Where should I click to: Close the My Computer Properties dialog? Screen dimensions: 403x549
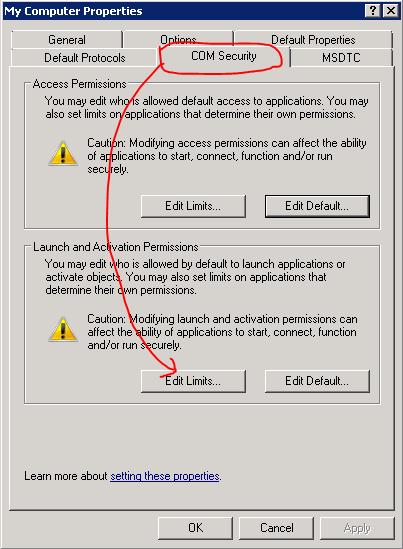[x=390, y=11]
